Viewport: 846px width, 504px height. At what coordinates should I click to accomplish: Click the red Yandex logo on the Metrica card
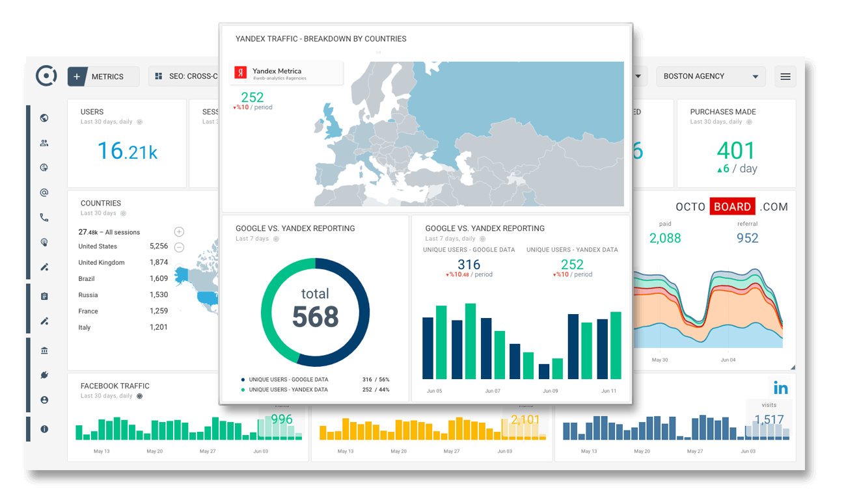[241, 72]
